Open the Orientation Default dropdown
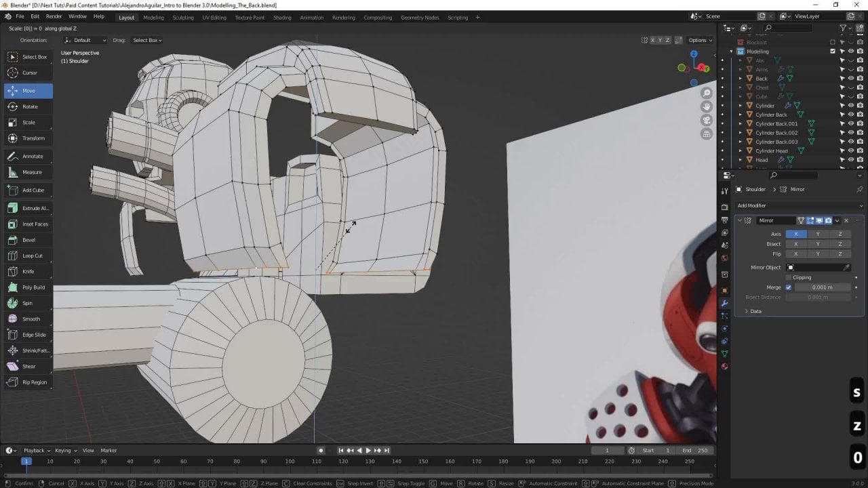The image size is (868, 488). tap(85, 40)
